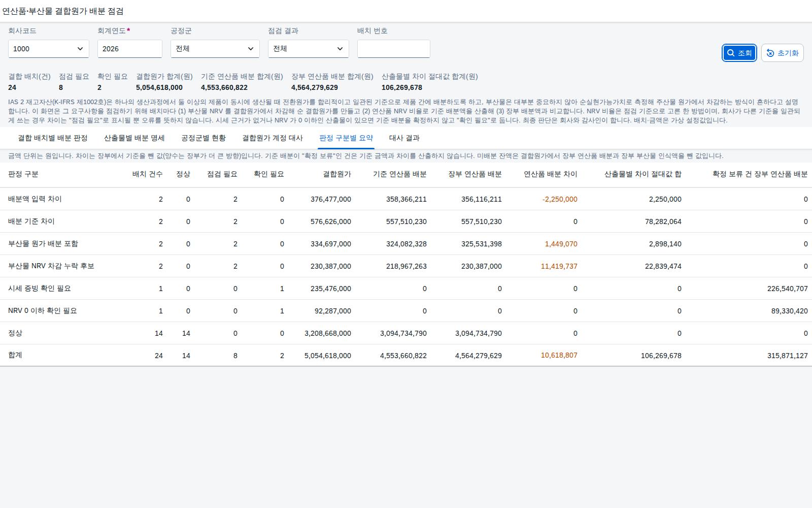Select the 배분 기준 차이 row label
Image resolution: width=812 pixels, height=508 pixels.
pyautogui.click(x=31, y=221)
